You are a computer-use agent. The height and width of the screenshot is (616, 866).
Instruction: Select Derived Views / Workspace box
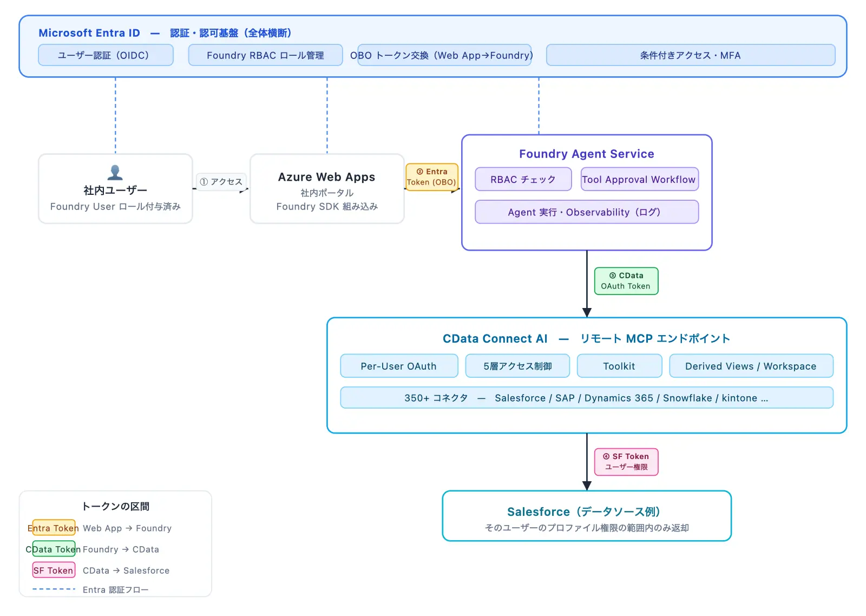(x=751, y=366)
